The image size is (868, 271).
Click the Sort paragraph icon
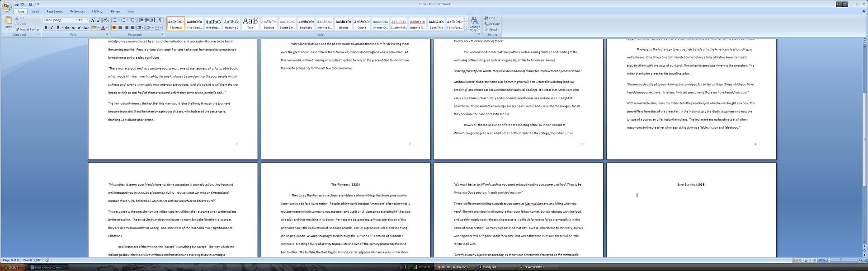(x=153, y=20)
